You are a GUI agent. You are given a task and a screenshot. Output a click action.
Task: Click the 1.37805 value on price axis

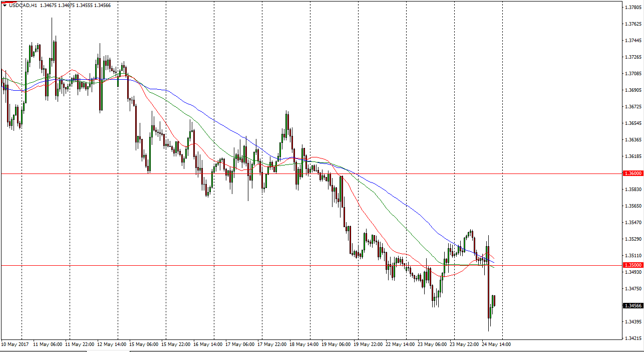pos(633,8)
